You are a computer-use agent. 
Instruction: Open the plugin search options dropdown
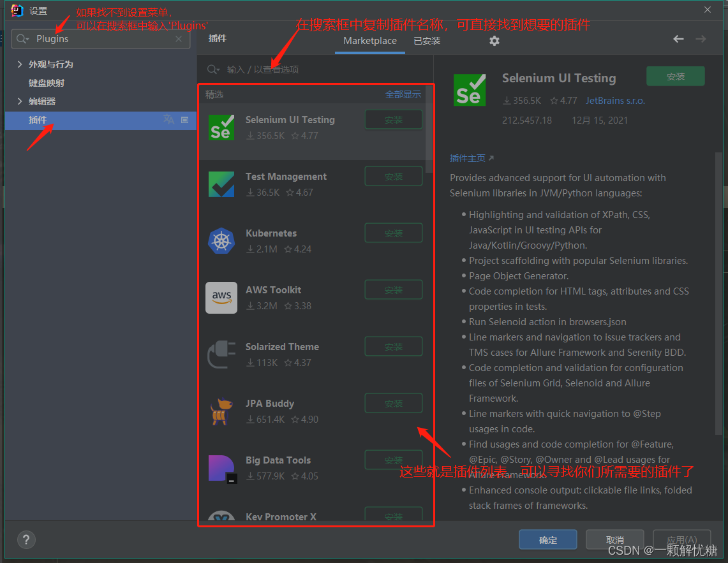point(214,69)
